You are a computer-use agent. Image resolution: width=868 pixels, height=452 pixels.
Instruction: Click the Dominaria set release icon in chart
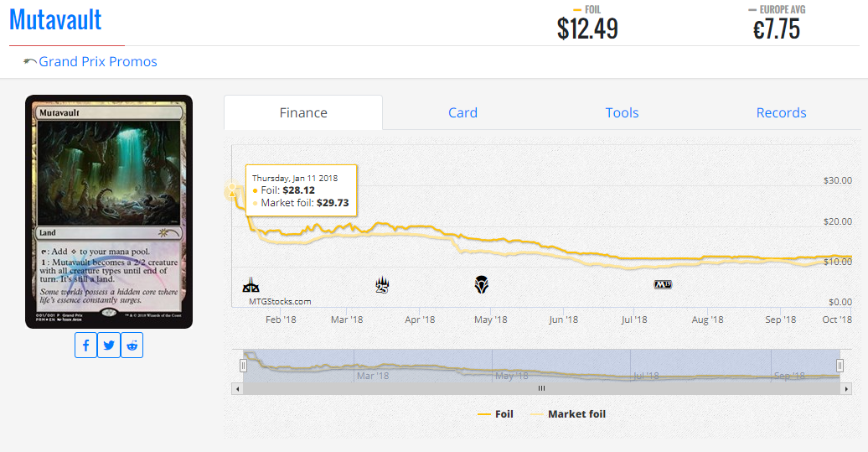coord(481,284)
